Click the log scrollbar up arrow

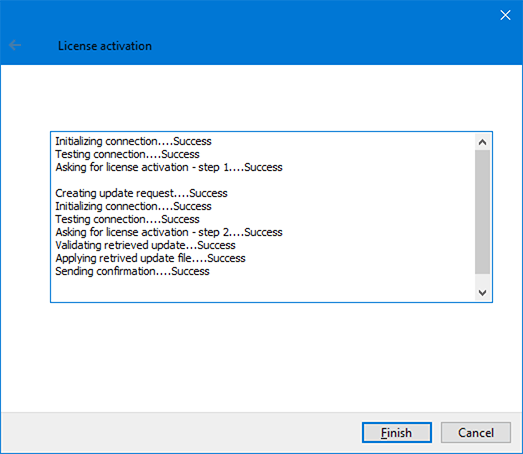click(x=482, y=142)
